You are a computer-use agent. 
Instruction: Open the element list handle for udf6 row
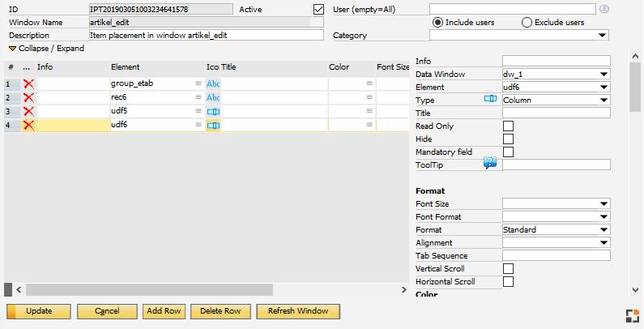coord(198,125)
